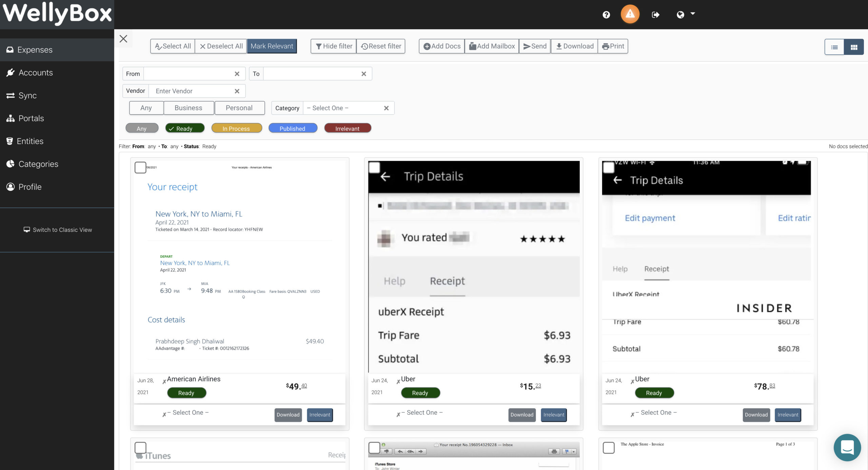Click Download toolbar button at top
The height and width of the screenshot is (470, 868).
coord(574,46)
